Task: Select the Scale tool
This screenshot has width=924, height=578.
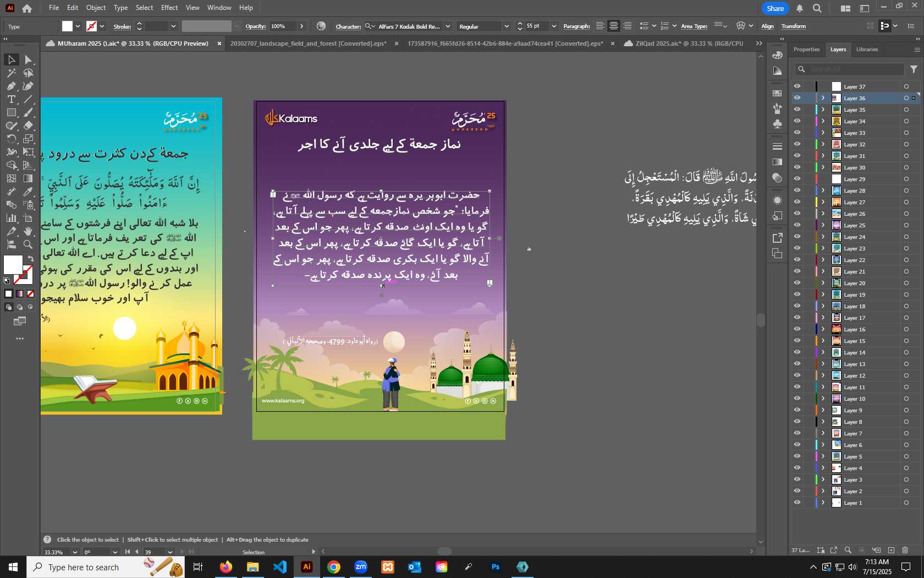Action: click(x=29, y=139)
